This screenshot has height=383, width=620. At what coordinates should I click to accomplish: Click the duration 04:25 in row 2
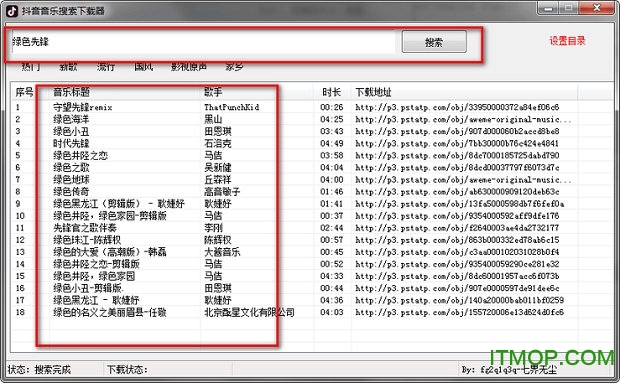[332, 119]
